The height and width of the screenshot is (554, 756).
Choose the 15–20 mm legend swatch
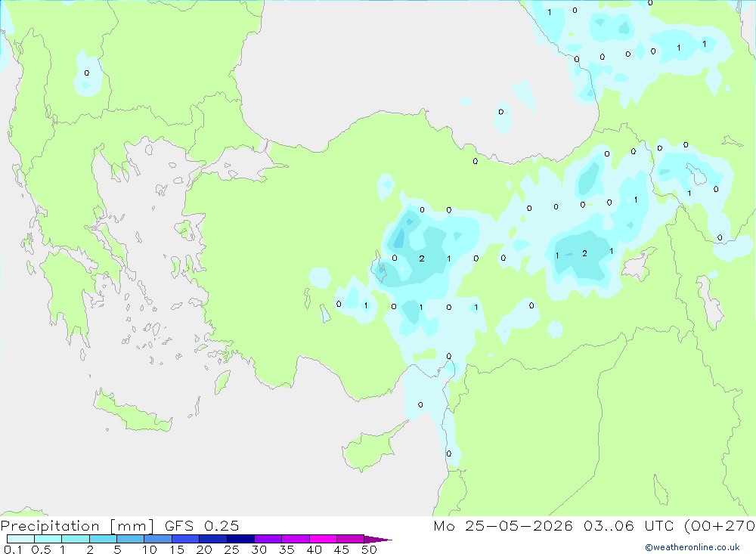coord(186,539)
